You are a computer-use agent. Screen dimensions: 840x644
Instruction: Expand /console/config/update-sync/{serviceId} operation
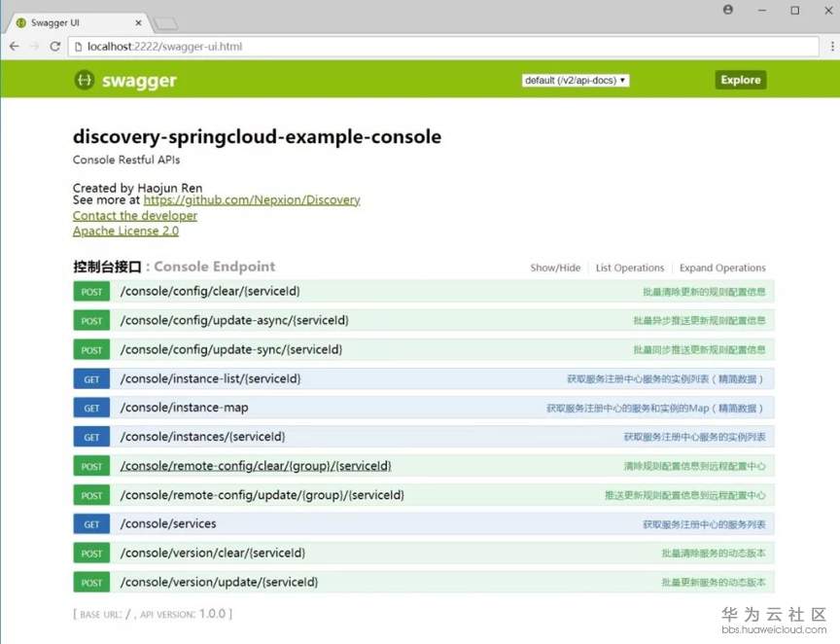click(x=231, y=349)
